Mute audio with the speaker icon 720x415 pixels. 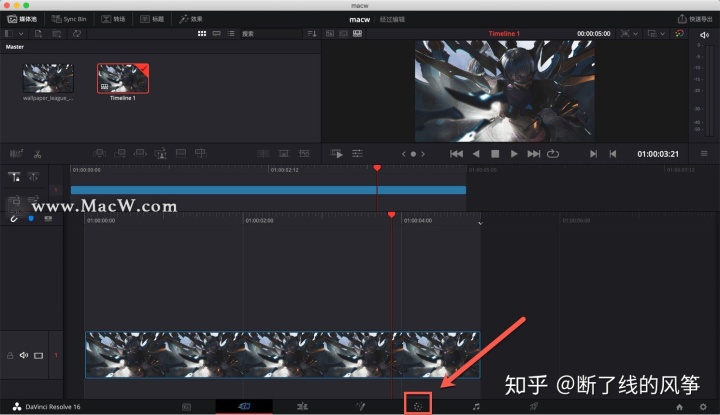pyautogui.click(x=704, y=35)
